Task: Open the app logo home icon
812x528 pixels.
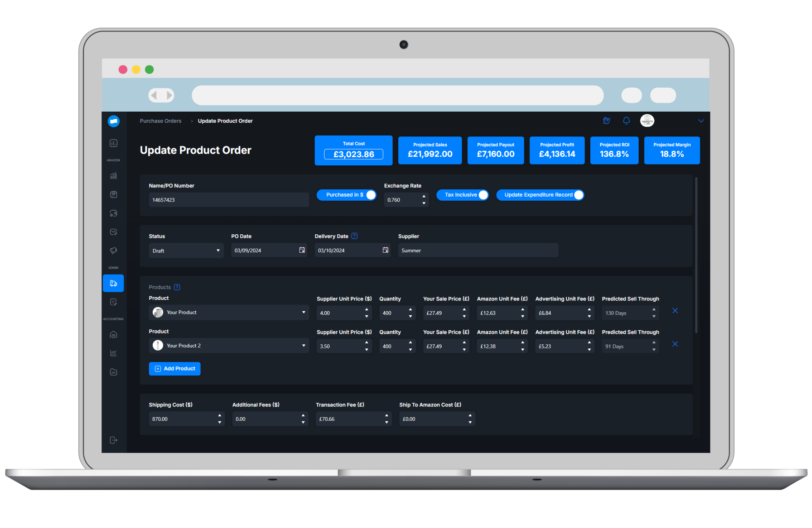Action: coord(114,121)
